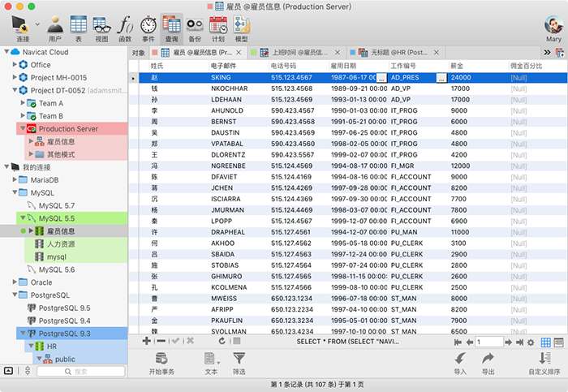Open the 连接 (Connection) toolbar icon

point(22,29)
